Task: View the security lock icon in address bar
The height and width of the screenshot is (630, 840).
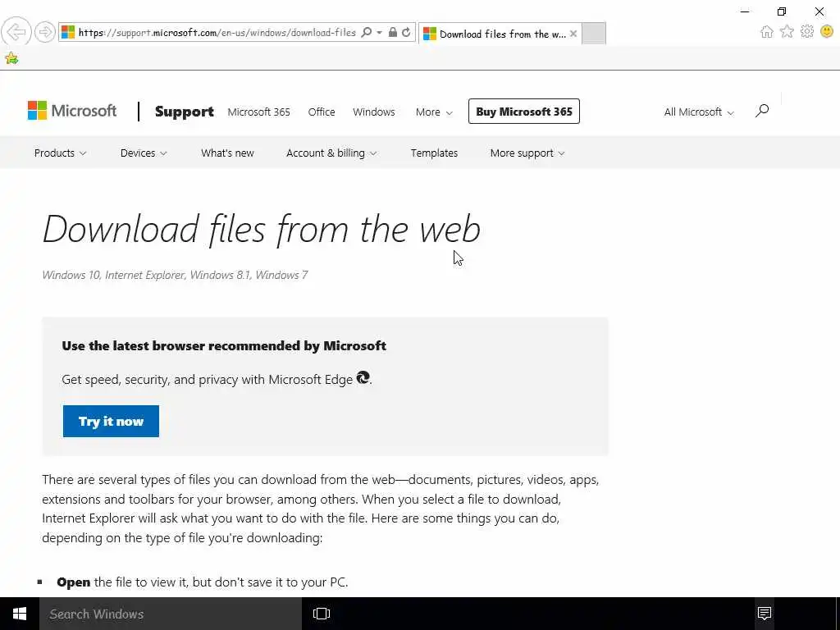Action: tap(393, 33)
